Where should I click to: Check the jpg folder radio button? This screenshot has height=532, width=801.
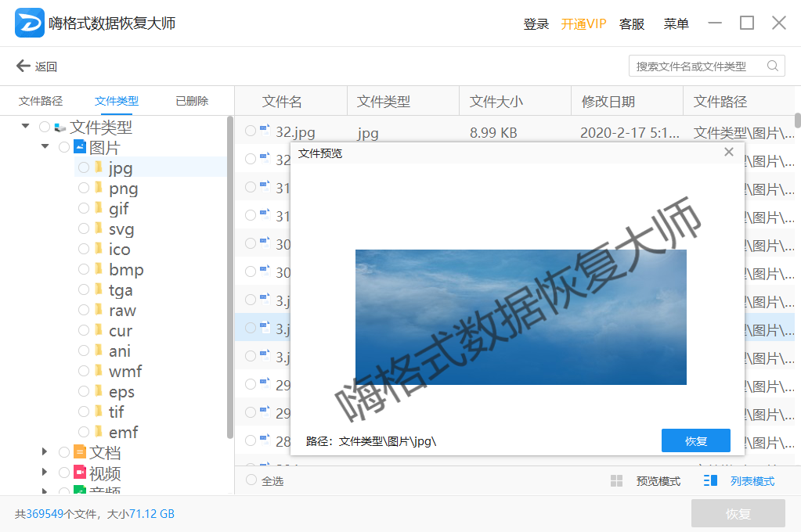pos(84,167)
